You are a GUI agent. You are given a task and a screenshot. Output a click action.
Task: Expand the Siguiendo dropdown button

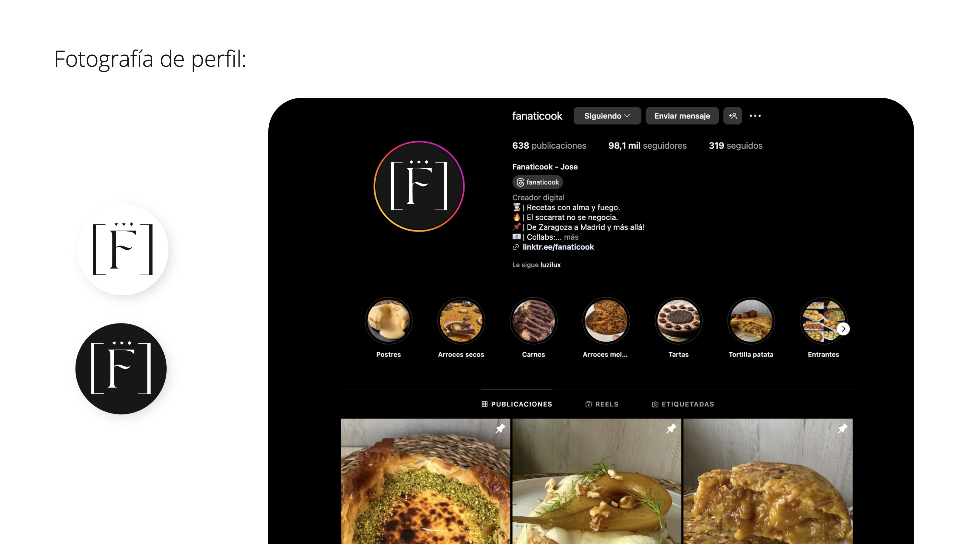607,116
